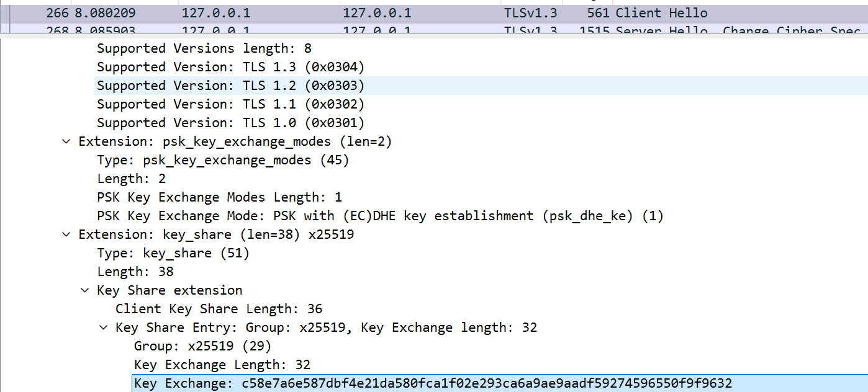Select Supported Version TLS 1.0 entry
Screen dimensions: 868x392
pos(230,123)
